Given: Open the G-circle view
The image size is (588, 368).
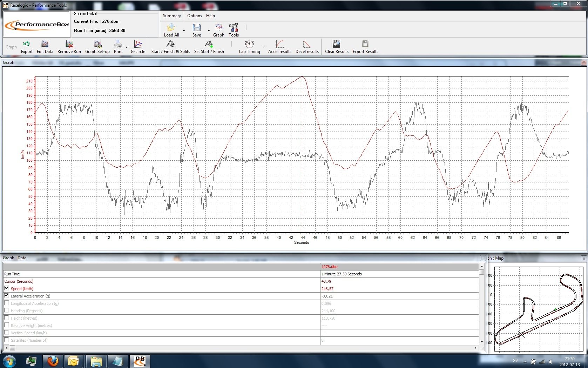Looking at the screenshot, I should click(x=138, y=47).
